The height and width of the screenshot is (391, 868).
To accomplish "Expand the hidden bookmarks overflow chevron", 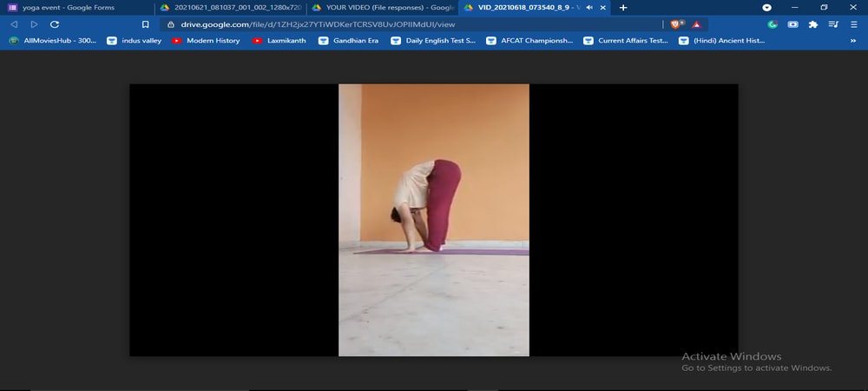I will point(853,41).
